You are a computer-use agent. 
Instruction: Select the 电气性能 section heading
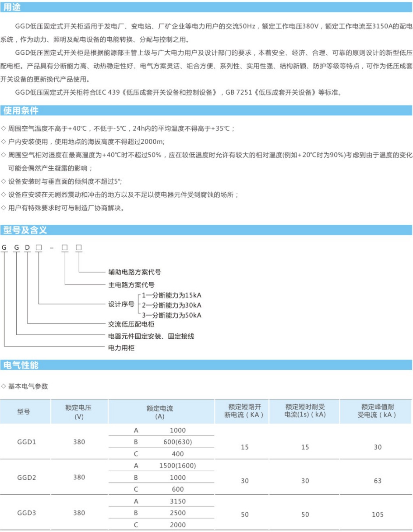click(21, 365)
